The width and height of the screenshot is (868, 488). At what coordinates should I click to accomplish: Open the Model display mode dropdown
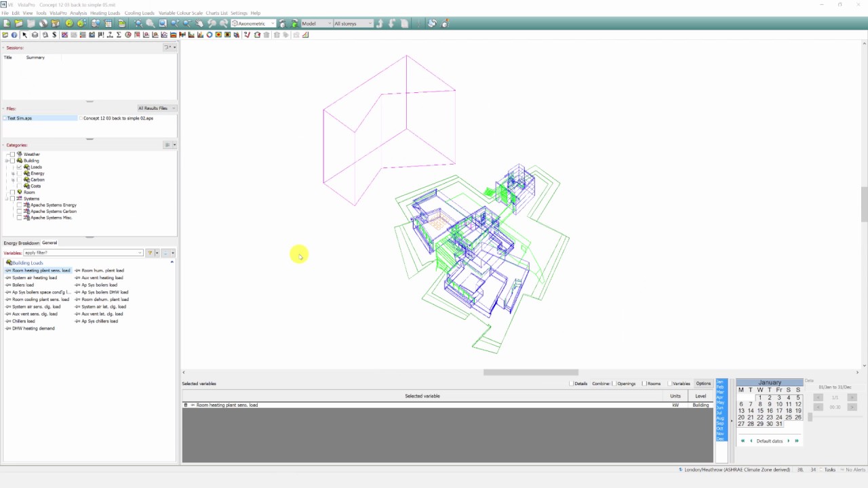pos(329,23)
